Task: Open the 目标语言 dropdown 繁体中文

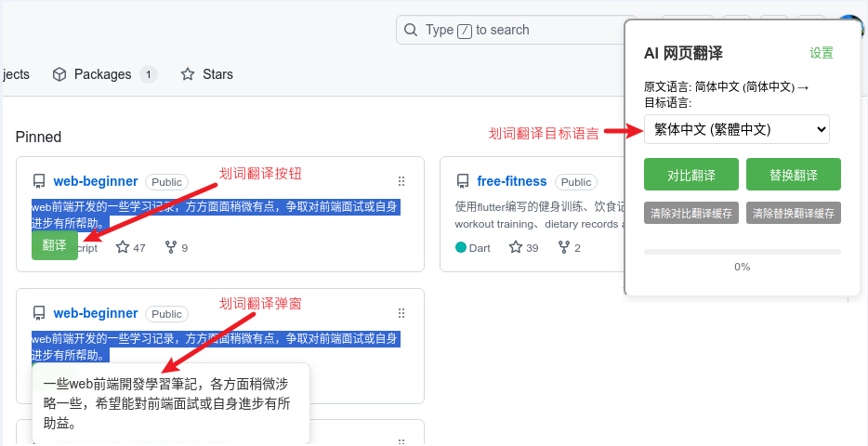Action: 737,129
